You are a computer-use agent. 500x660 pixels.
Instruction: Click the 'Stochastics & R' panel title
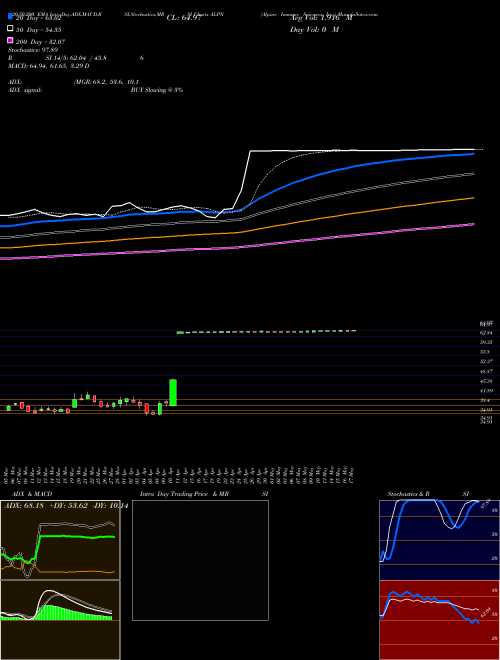[408, 494]
